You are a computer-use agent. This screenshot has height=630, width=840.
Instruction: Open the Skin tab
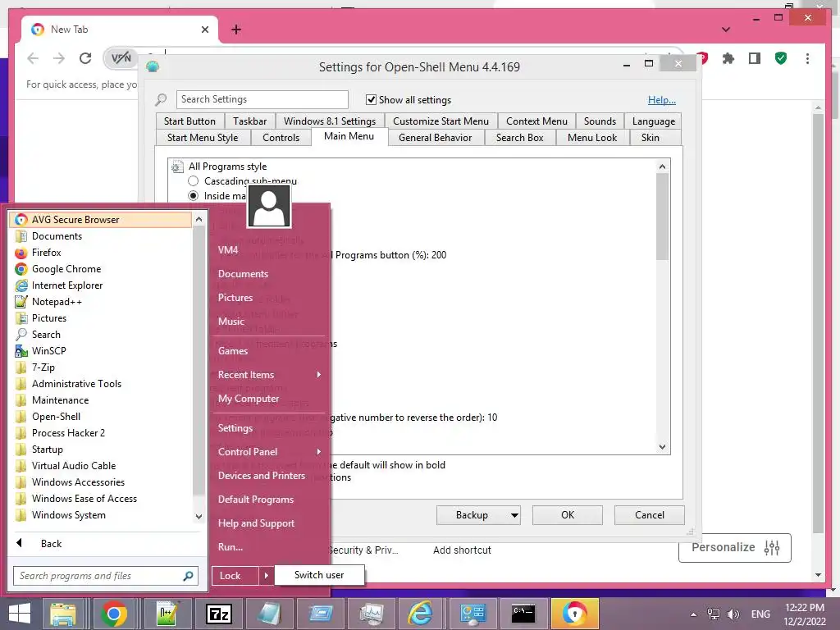pyautogui.click(x=651, y=138)
